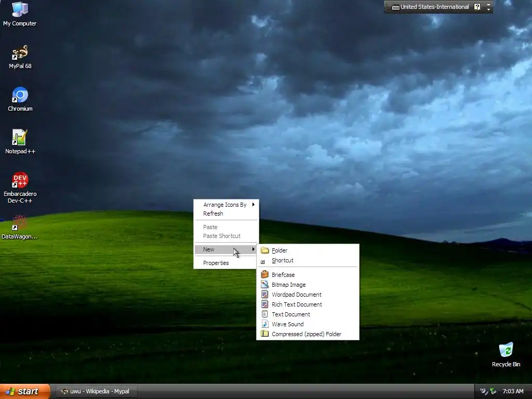
Task: Open the Start menu
Action: click(25, 392)
